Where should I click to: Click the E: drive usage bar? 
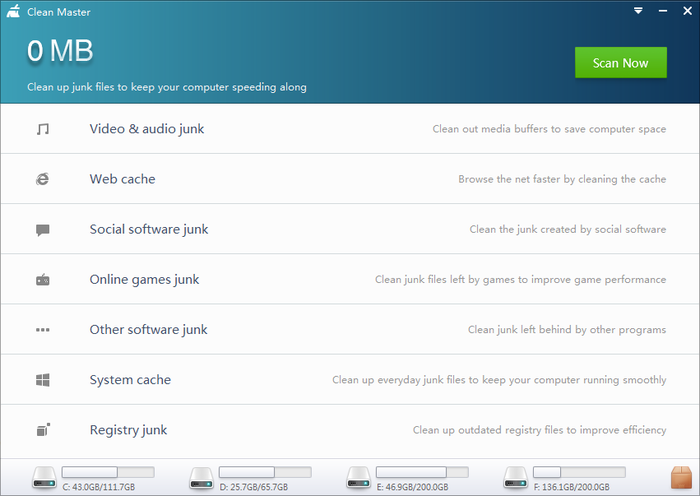point(422,472)
